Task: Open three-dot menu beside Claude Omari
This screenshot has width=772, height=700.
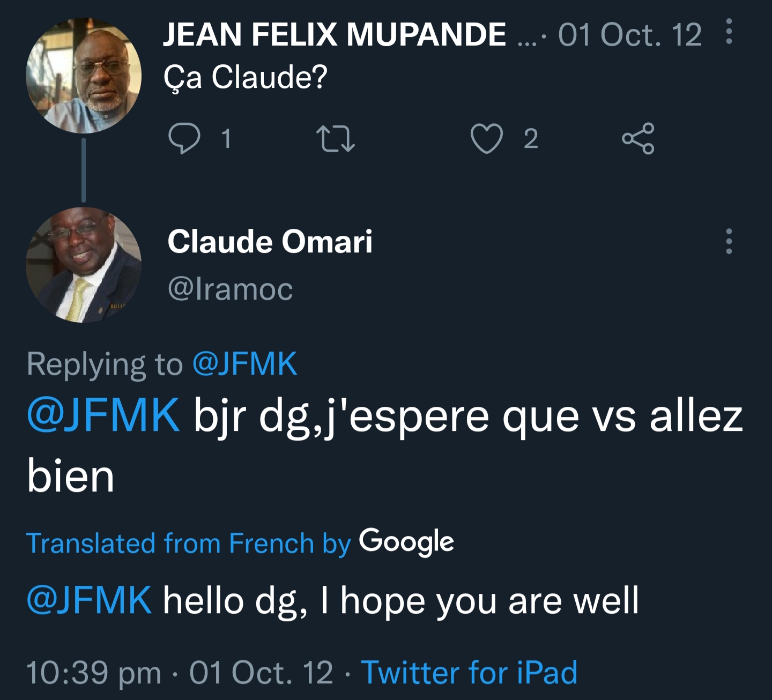Action: pyautogui.click(x=729, y=241)
